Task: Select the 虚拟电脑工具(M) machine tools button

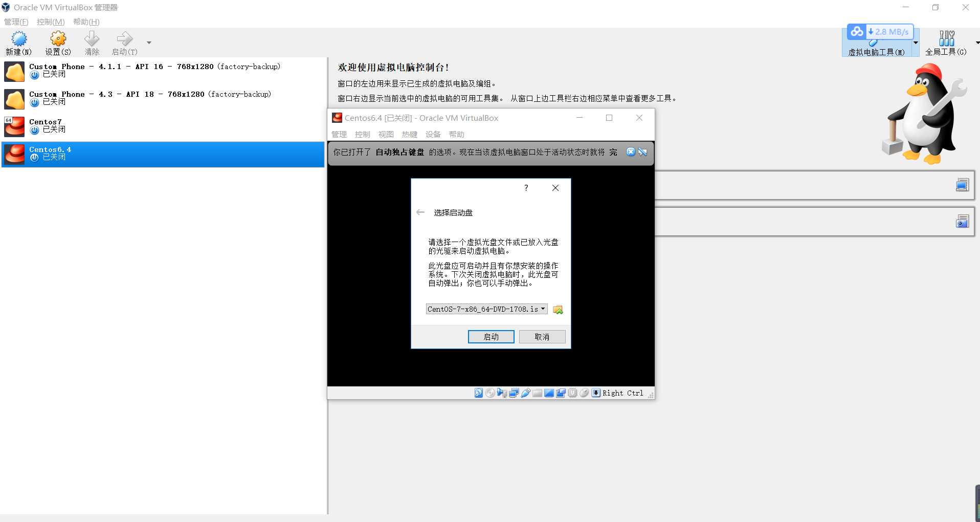Action: [876, 43]
